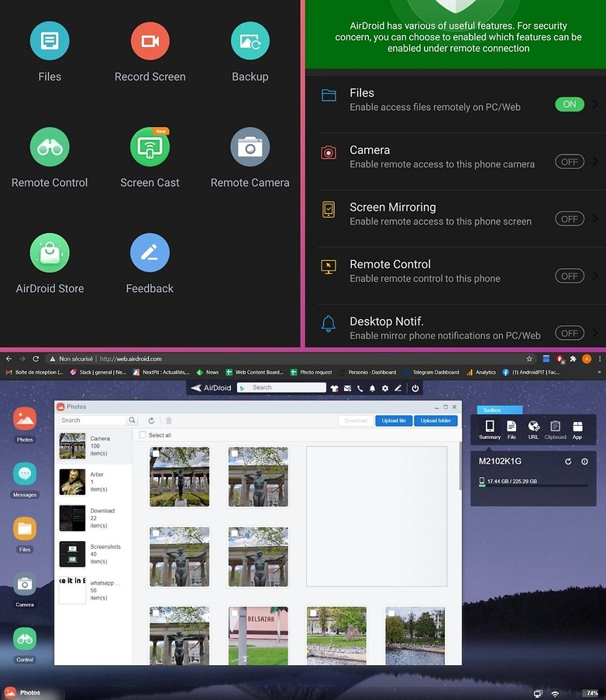Refresh the M2102K1G device info
Viewport: 606px width, 700px height.
click(x=568, y=462)
